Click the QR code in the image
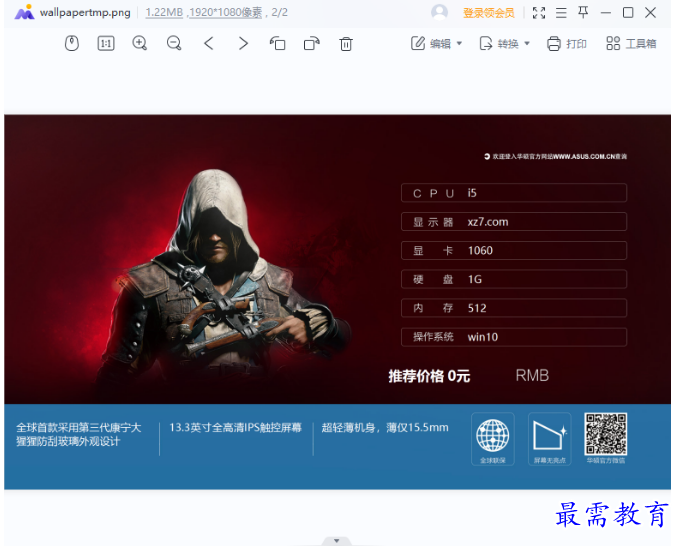 pyautogui.click(x=605, y=434)
